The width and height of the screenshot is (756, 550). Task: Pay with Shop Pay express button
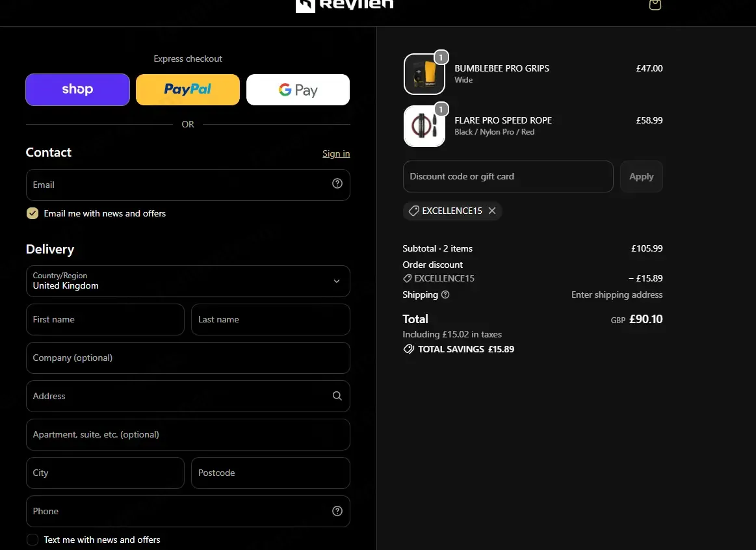[77, 90]
